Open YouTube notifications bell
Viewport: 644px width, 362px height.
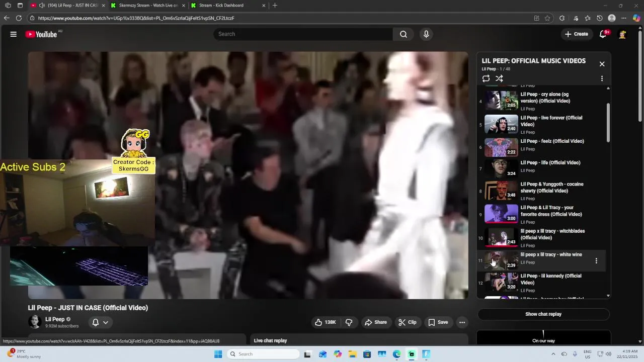[x=603, y=34]
